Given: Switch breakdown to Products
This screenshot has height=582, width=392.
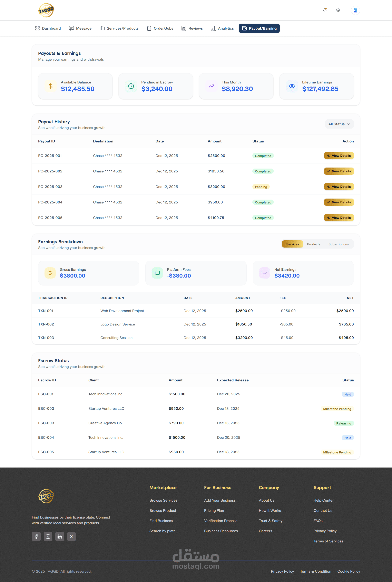Looking at the screenshot, I should pyautogui.click(x=314, y=244).
